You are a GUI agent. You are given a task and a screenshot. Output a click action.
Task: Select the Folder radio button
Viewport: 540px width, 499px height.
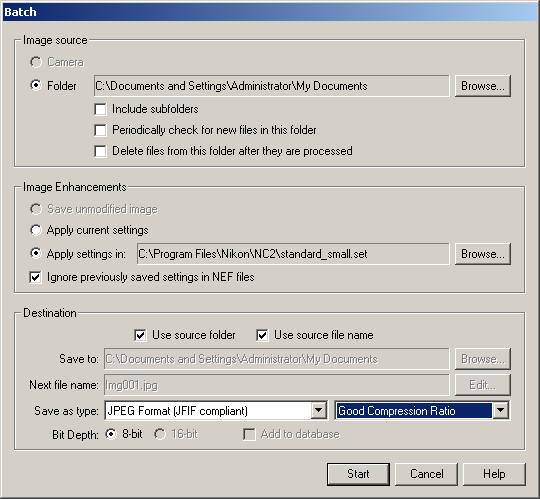(36, 85)
